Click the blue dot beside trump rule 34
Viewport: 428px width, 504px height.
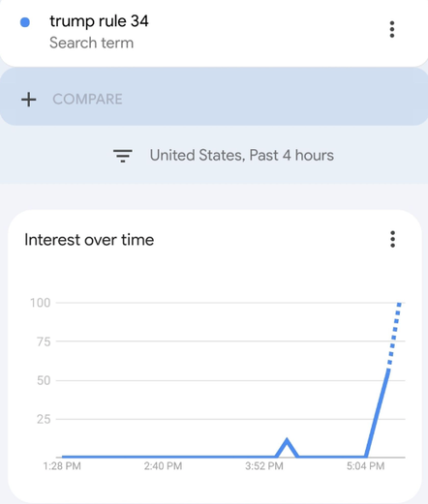[25, 22]
